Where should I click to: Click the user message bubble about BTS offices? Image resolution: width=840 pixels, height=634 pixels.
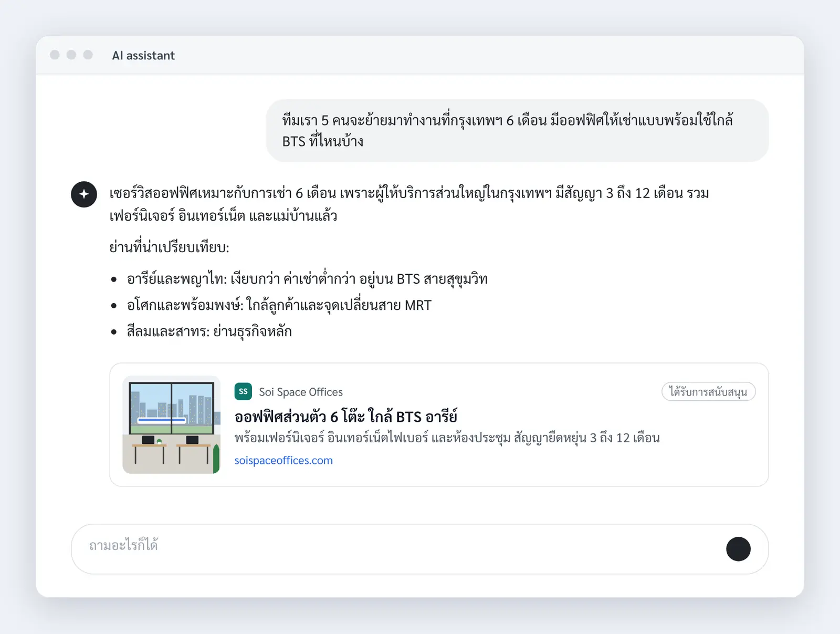517,130
